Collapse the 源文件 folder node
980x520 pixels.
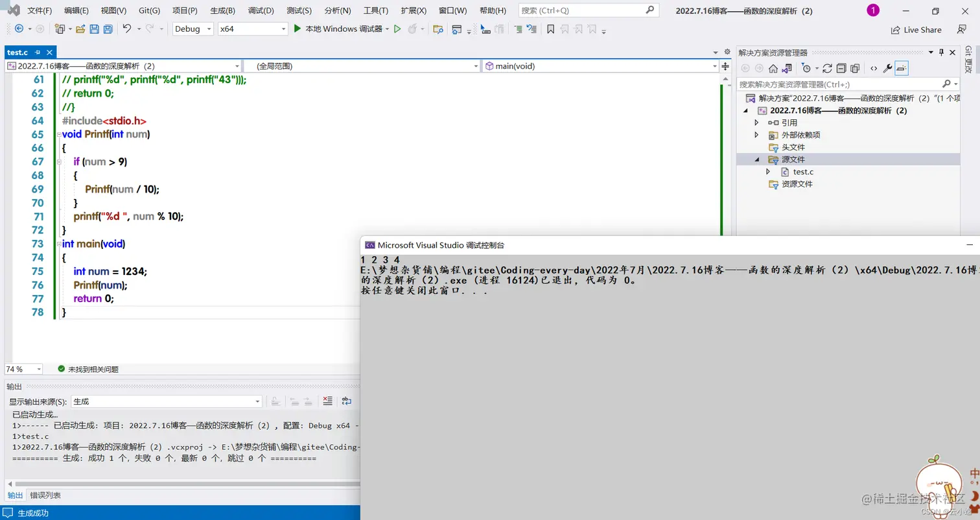point(756,160)
